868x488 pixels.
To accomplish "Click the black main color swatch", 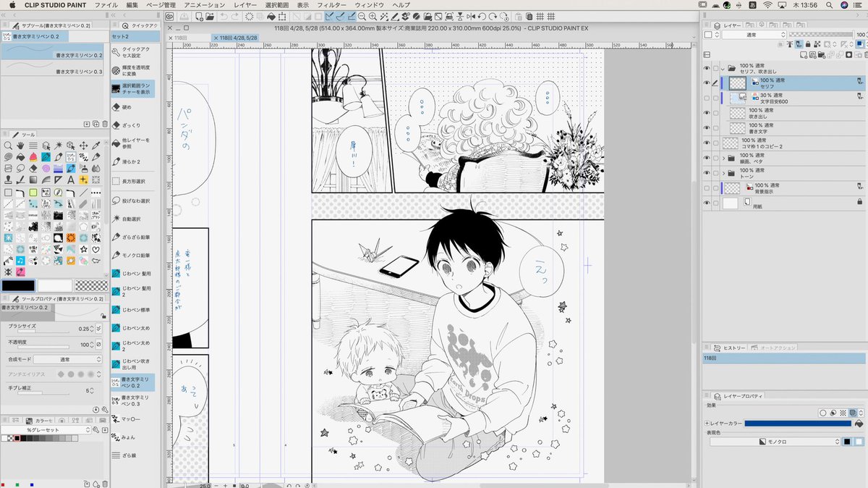I will pos(17,285).
